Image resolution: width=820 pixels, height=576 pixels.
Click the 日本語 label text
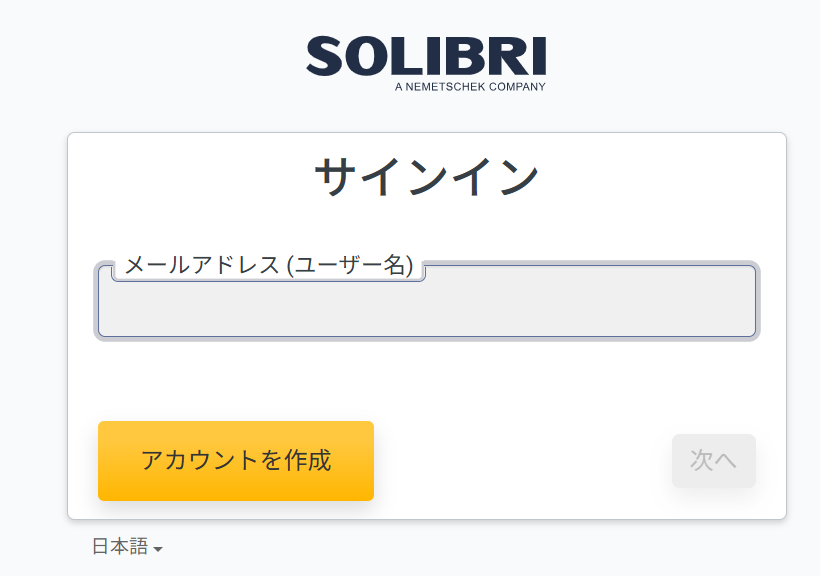pos(120,546)
